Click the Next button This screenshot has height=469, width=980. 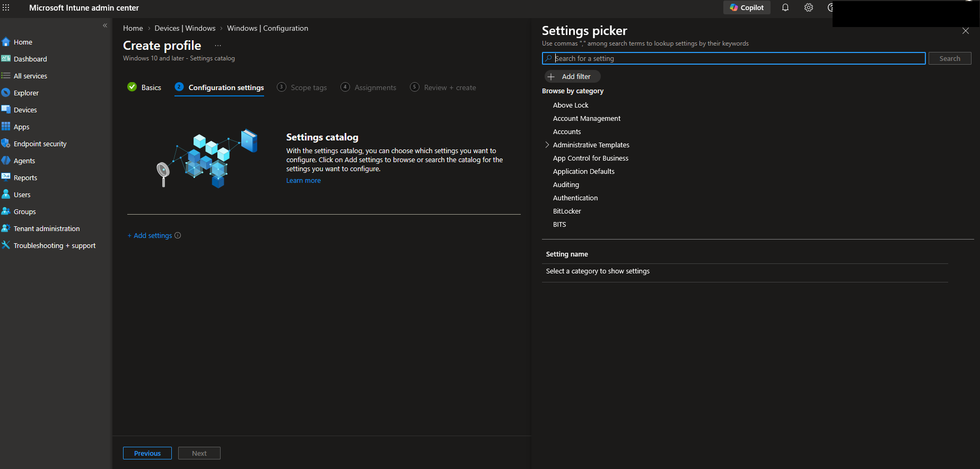(199, 453)
